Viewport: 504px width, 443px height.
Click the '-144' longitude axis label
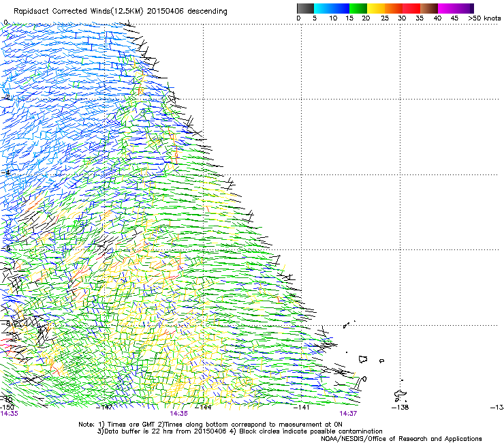tap(203, 408)
